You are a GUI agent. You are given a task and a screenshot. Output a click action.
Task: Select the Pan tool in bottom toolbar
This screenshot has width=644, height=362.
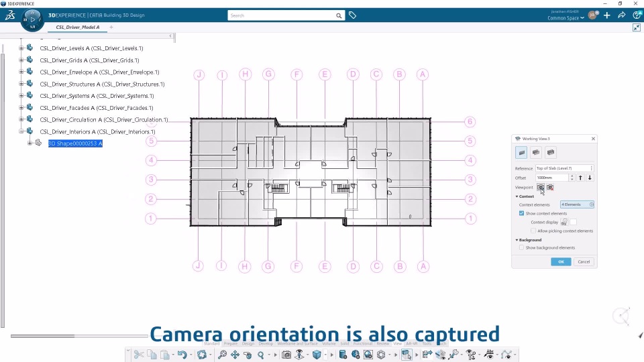coord(235,355)
